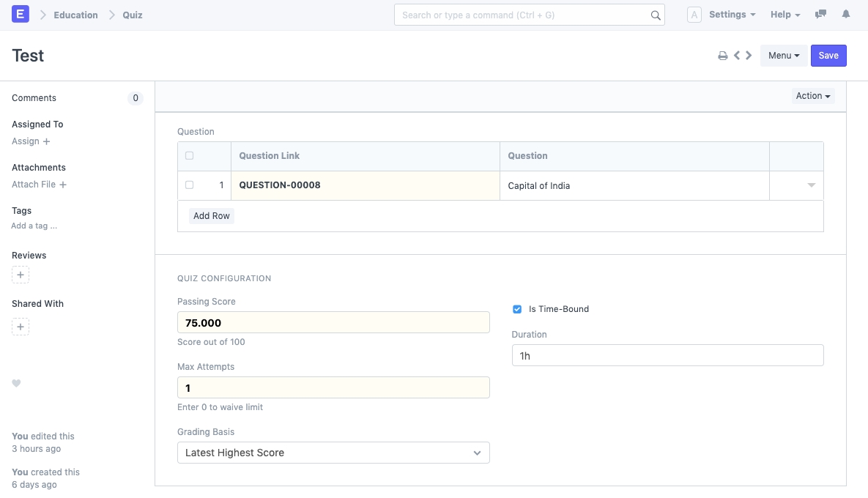Image resolution: width=868 pixels, height=498 pixels.
Task: Click plus icon under Shared With
Action: (21, 327)
